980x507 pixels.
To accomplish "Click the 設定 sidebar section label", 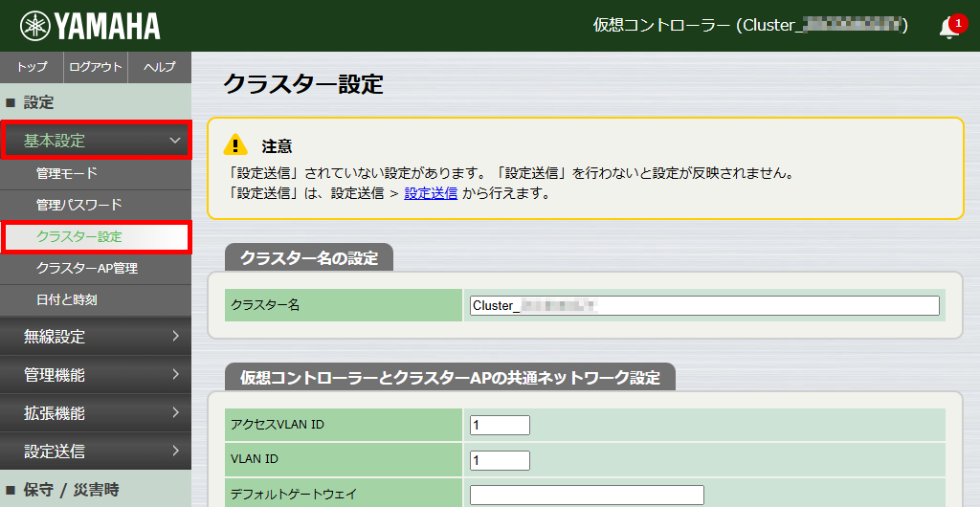I will coord(38,102).
